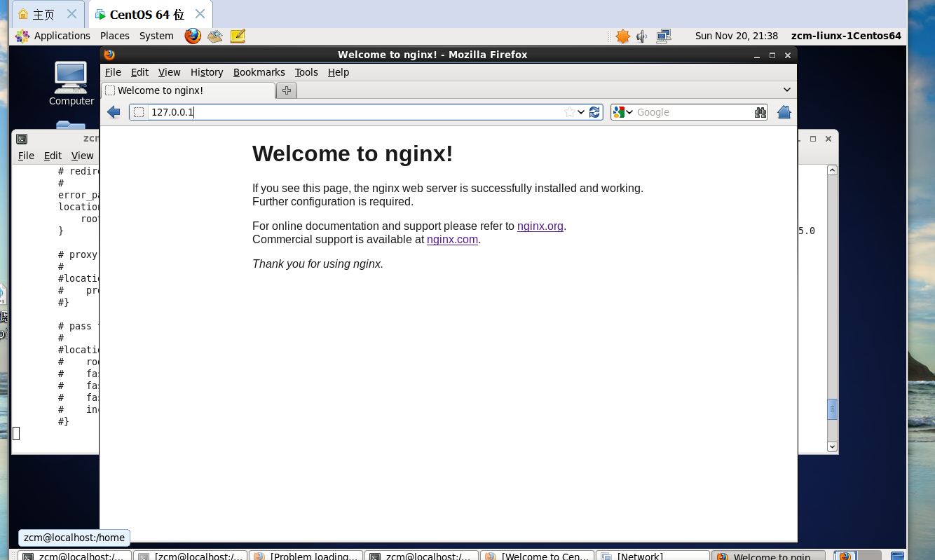Select the Welcome to nginx! browser tab
Image resolution: width=935 pixels, height=560 pixels.
coord(189,90)
